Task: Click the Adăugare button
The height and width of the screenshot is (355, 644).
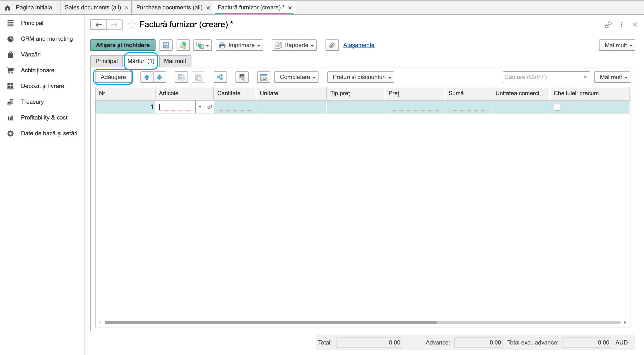Action: pyautogui.click(x=113, y=77)
